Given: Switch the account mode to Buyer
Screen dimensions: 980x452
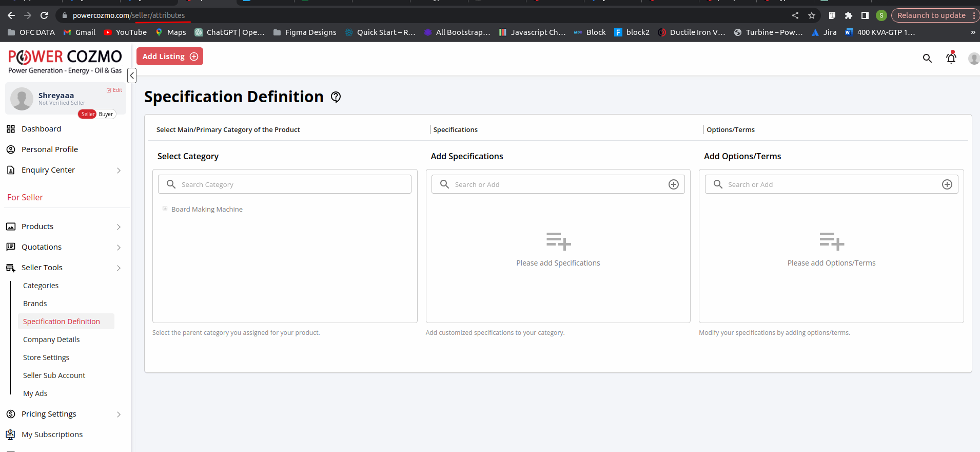Looking at the screenshot, I should click(106, 114).
